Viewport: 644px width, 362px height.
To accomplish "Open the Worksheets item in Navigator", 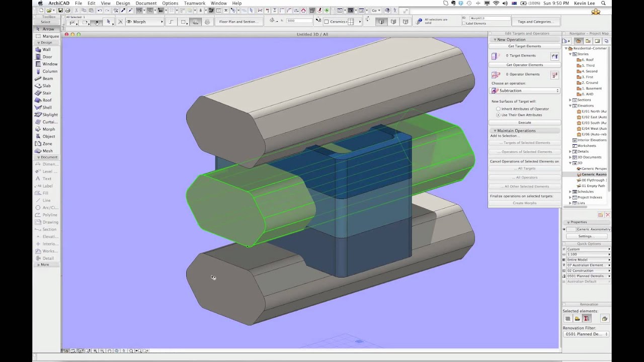I will click(x=585, y=146).
